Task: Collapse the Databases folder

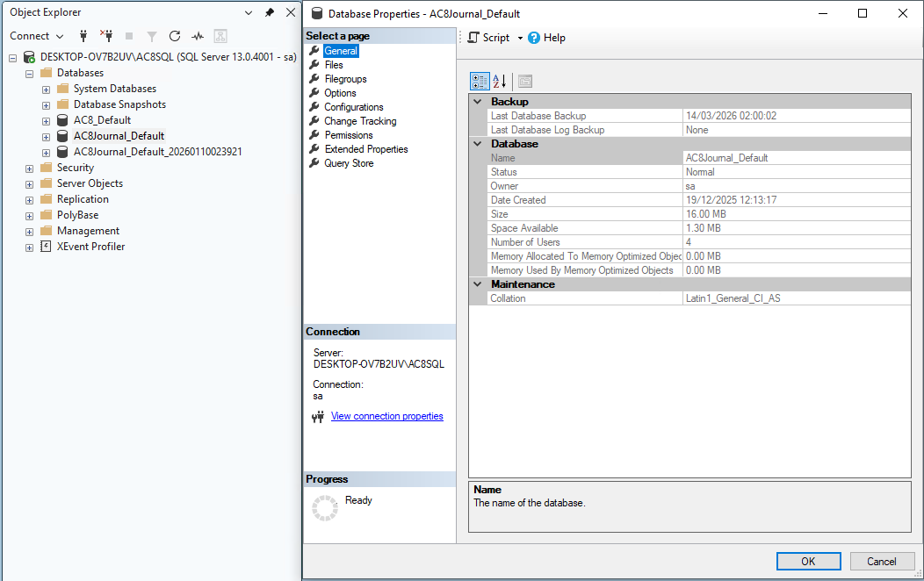Action: [x=29, y=74]
